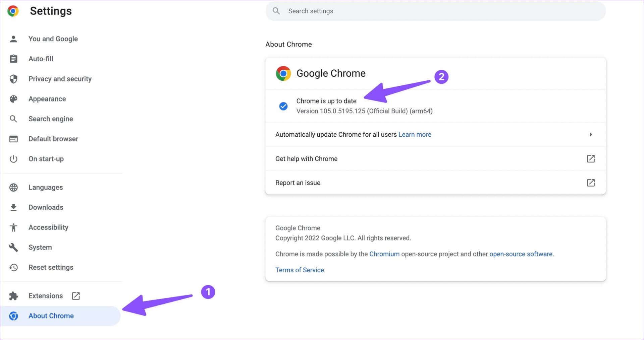
Task: Click the magnifier icon beside Search engine
Action: 13,119
